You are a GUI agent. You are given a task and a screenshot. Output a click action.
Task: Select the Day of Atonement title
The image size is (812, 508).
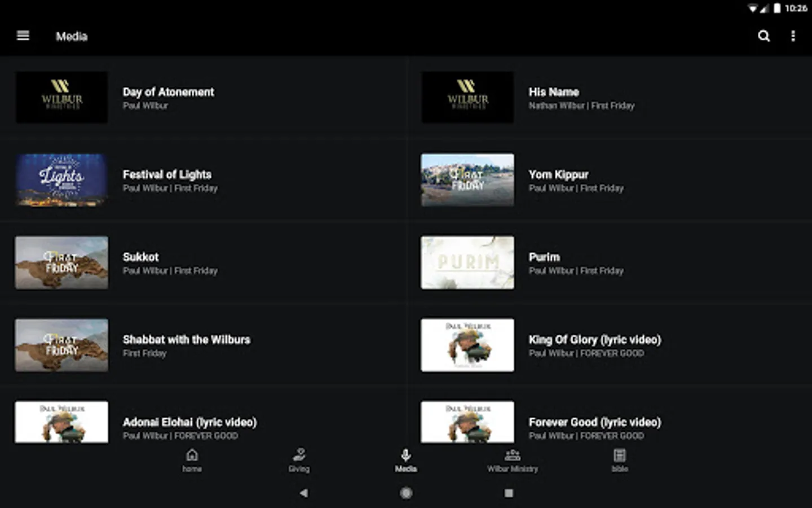[x=168, y=91]
